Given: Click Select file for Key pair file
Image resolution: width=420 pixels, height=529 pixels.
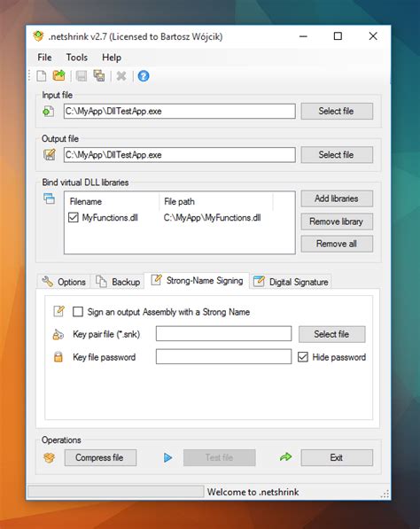Looking at the screenshot, I should tap(332, 334).
